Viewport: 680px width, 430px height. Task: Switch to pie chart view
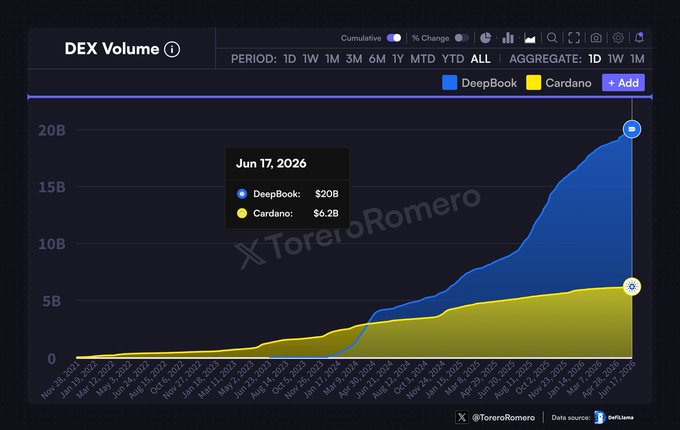pos(485,38)
